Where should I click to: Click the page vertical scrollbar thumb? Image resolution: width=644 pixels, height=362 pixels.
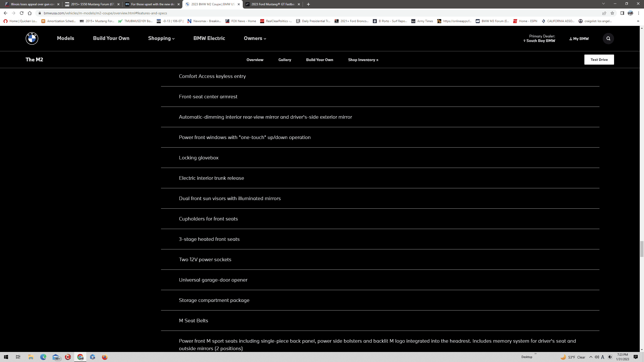click(642, 249)
